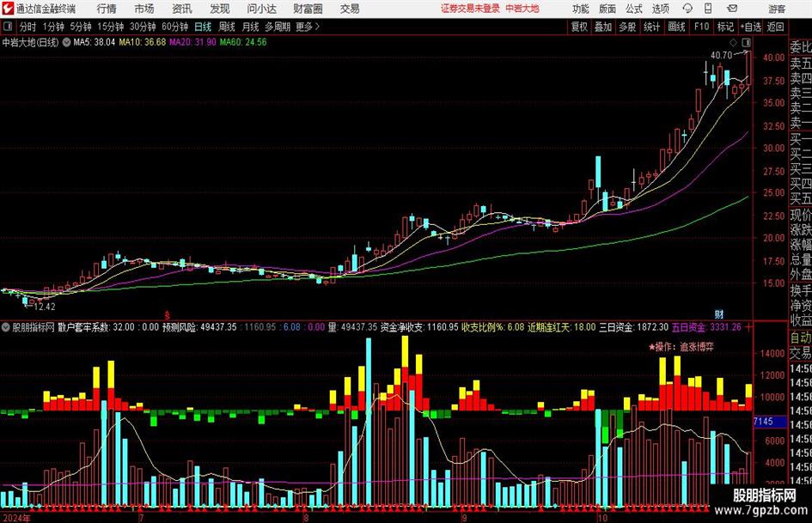Viewport: 812px width, 523px height.
Task: Click the MA5: 38.04 indicator value
Action: point(94,42)
